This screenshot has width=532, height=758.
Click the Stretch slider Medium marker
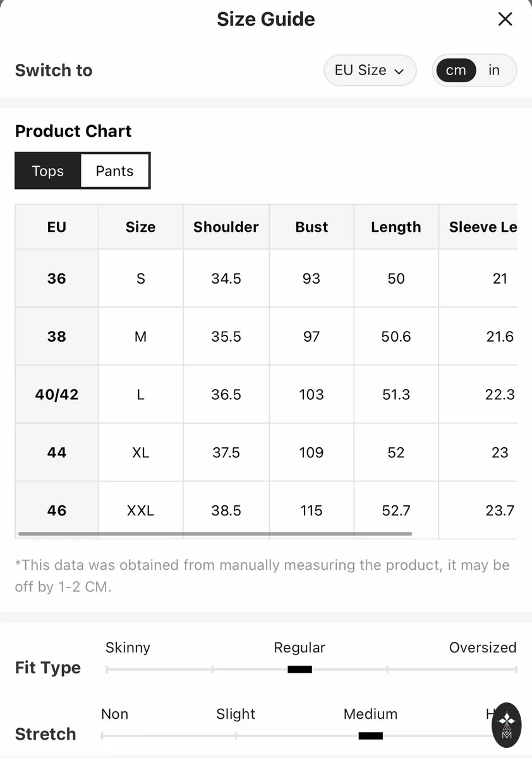[x=370, y=736]
